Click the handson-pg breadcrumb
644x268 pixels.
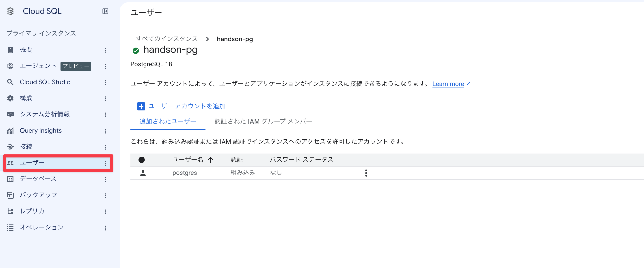tap(235, 39)
